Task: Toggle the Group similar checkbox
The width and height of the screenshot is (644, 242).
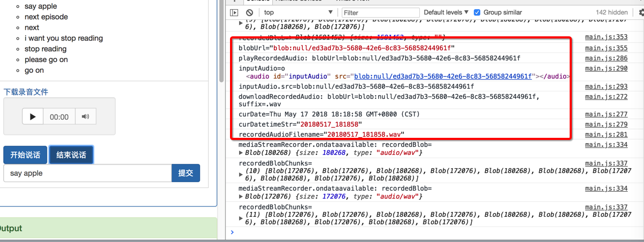Action: click(477, 12)
